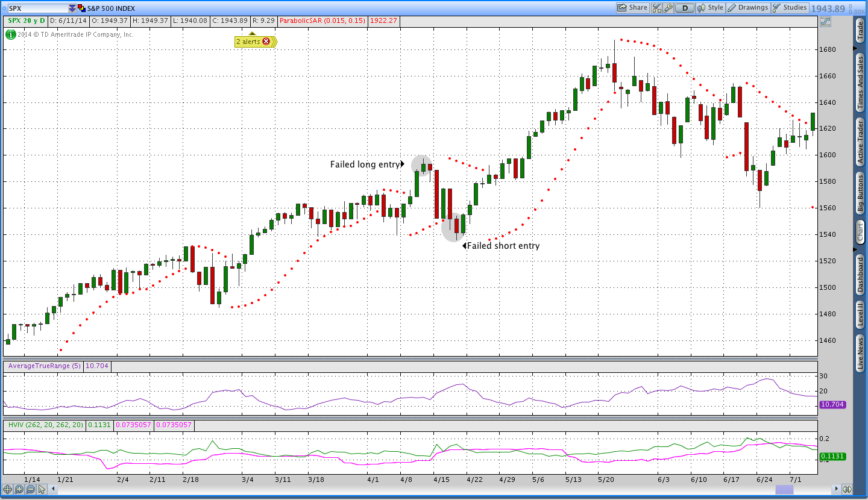The image size is (868, 500).
Task: Click the zoom in magnifier icon
Action: 19,489
